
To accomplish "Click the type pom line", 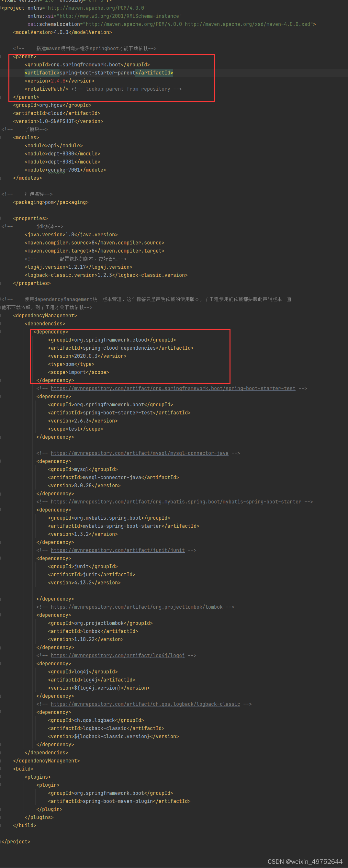I will pyautogui.click(x=71, y=364).
